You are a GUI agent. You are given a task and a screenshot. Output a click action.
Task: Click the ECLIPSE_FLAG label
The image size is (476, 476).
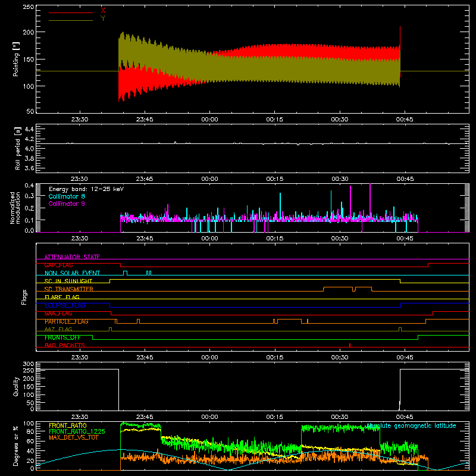(65, 305)
